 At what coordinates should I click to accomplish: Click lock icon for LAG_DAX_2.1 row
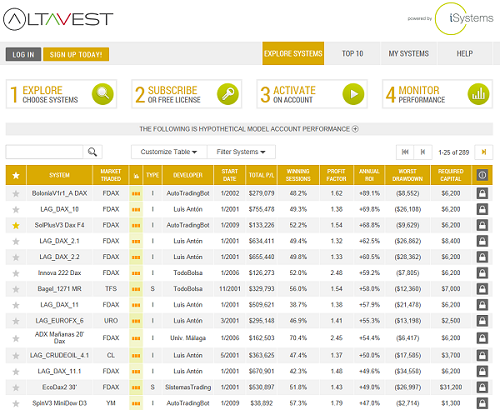click(482, 241)
